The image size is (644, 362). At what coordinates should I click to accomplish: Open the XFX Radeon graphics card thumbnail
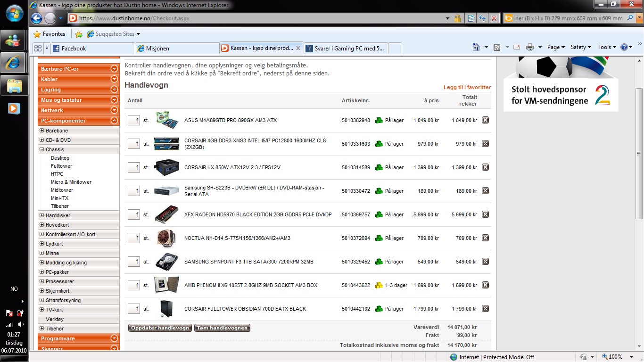pyautogui.click(x=166, y=214)
